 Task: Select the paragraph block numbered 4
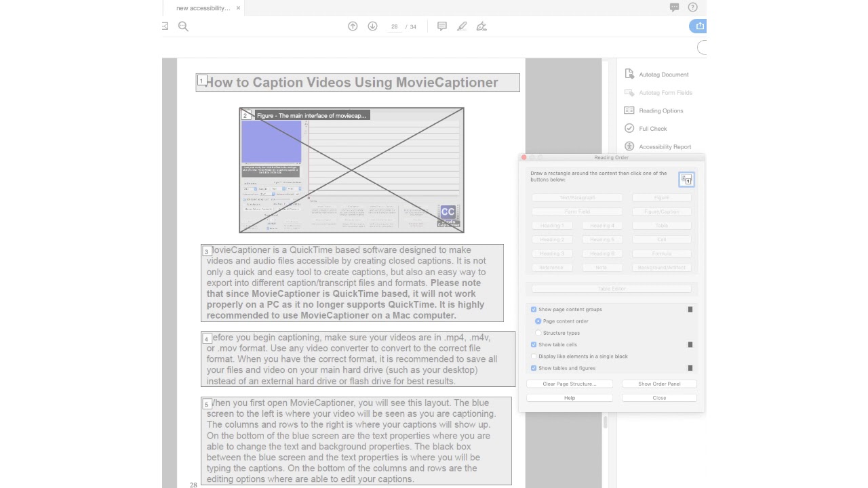[x=358, y=359]
